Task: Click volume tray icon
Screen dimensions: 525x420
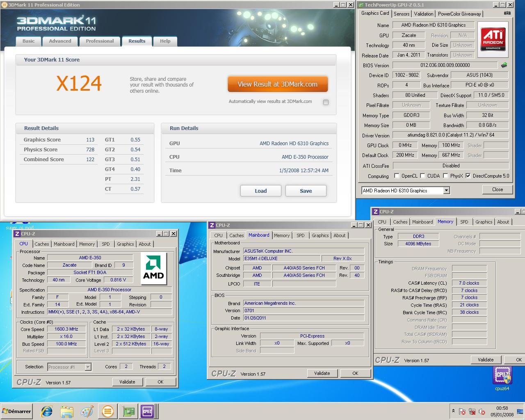Action: (482, 411)
